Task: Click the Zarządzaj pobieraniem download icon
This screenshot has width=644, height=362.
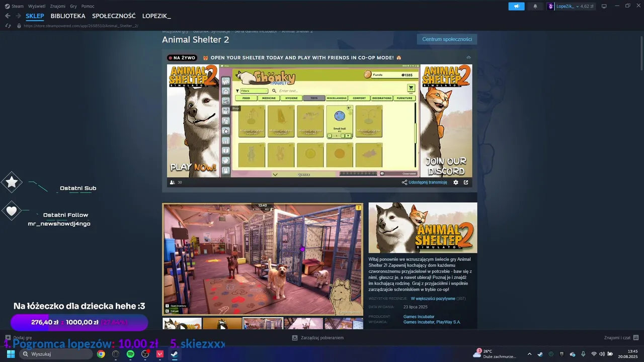Action: (295, 338)
